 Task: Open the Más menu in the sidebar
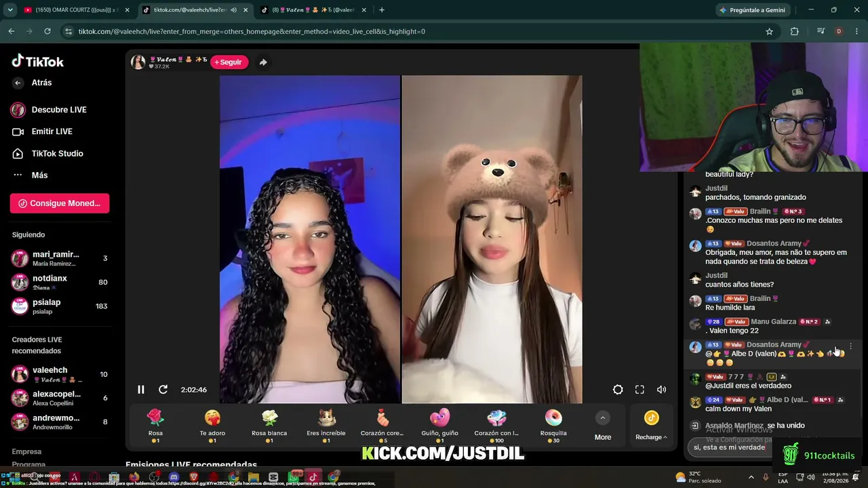[31, 176]
